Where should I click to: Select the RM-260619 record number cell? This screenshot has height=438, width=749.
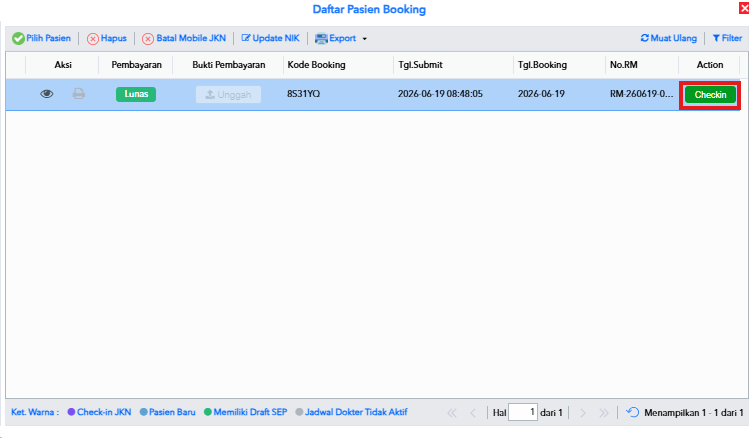[x=641, y=94]
